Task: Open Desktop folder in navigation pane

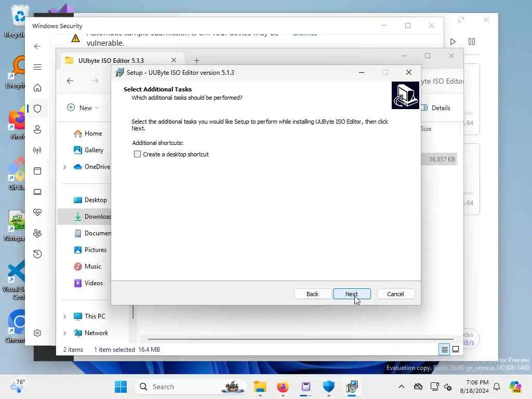Action: [90, 200]
